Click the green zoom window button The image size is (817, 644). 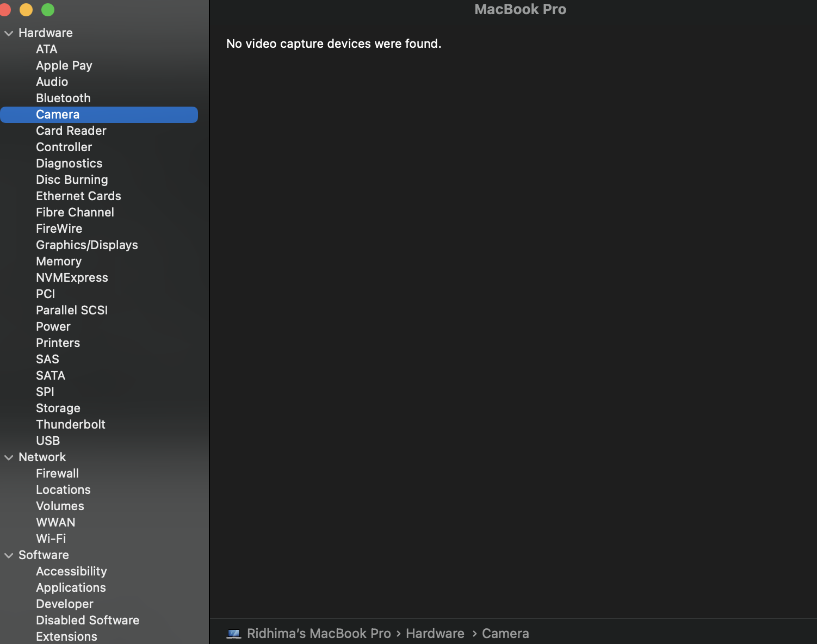[48, 10]
